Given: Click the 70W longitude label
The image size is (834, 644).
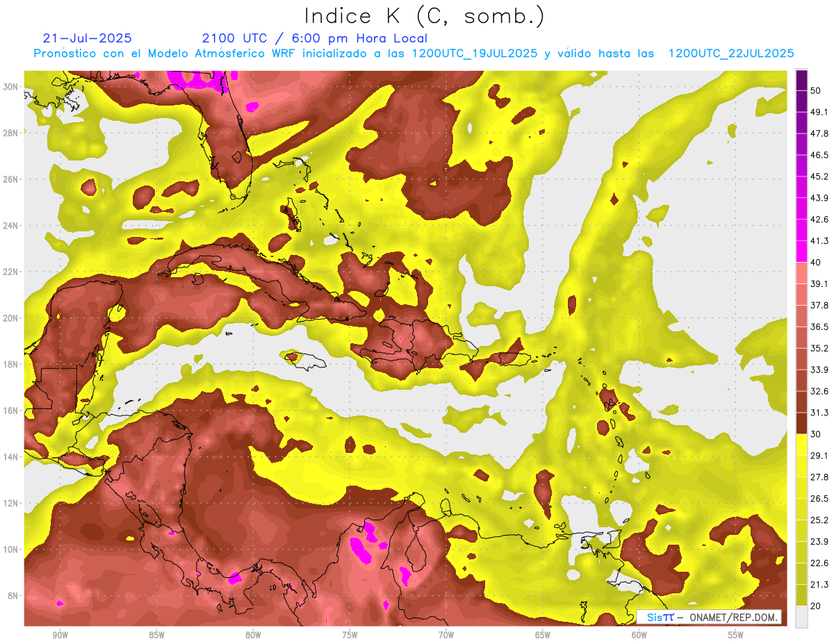Looking at the screenshot, I should coord(446,635).
